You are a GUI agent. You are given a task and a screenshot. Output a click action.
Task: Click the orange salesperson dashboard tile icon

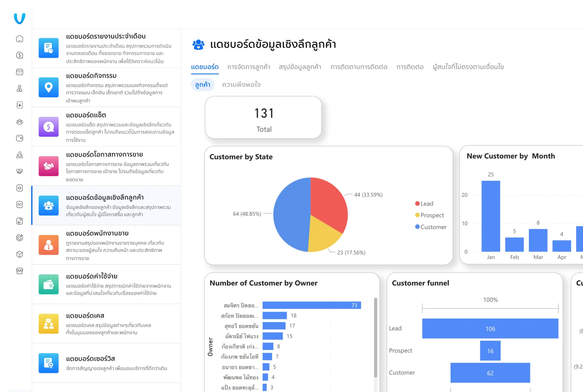pos(49,245)
